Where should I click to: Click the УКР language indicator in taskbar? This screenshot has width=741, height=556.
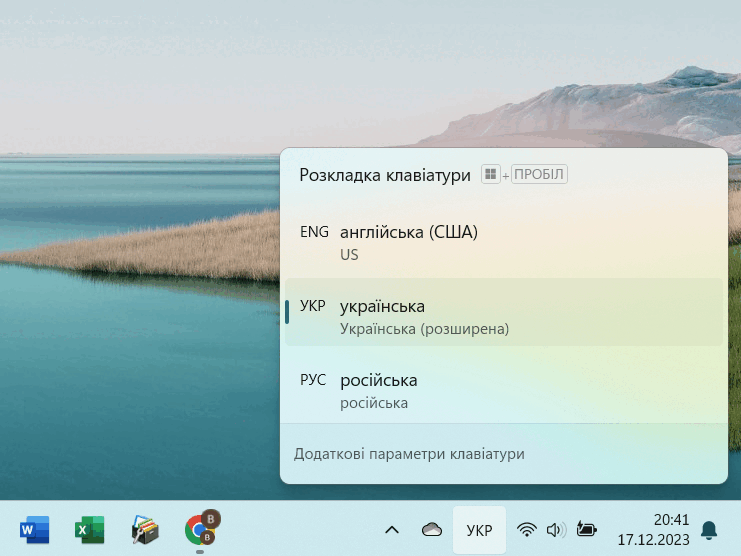[x=479, y=530]
